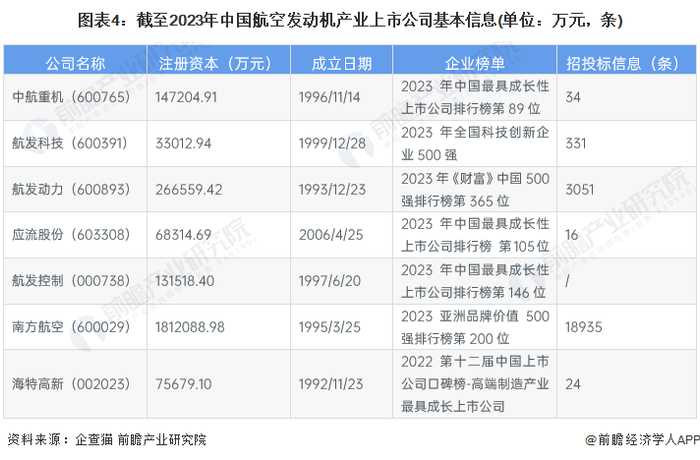
Task: Click the 成立日期 column header
Action: click(x=342, y=63)
